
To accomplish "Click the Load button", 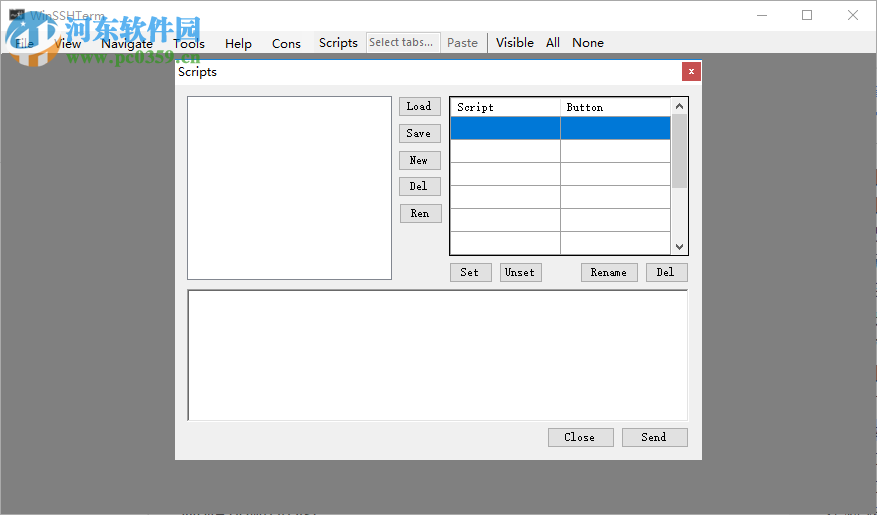I will (419, 106).
